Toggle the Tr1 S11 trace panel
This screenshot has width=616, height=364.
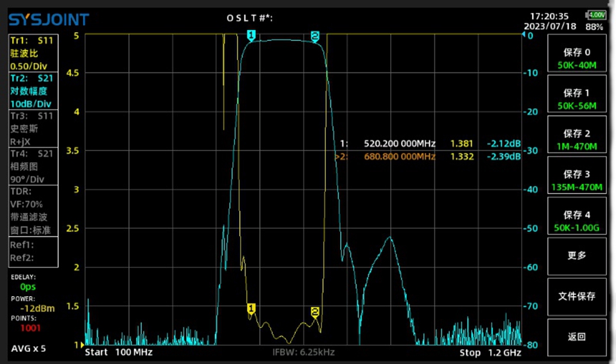tap(33, 53)
